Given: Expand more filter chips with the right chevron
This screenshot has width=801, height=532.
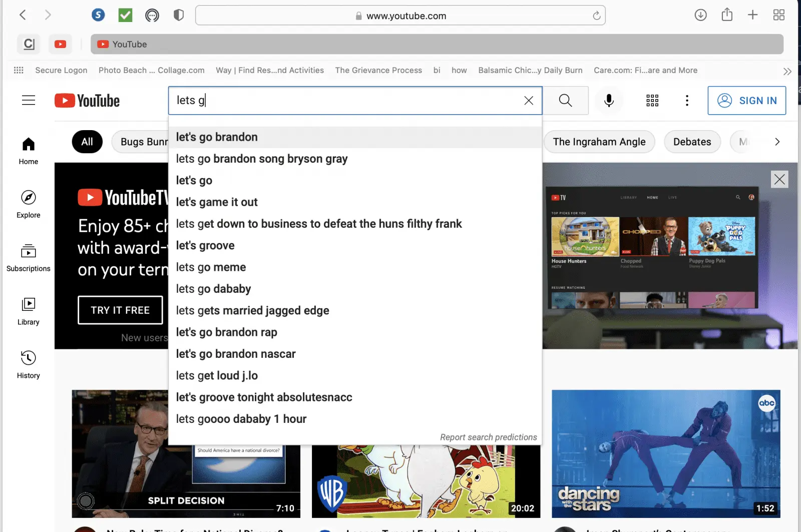Looking at the screenshot, I should 777,142.
